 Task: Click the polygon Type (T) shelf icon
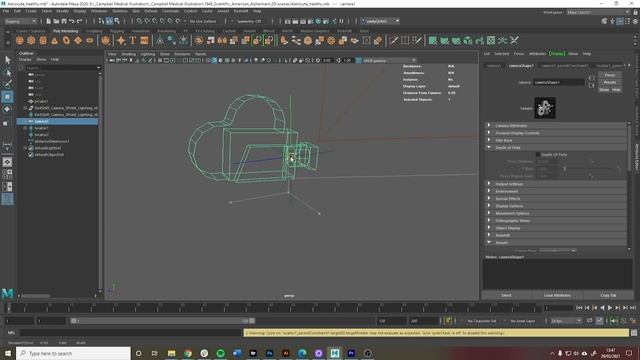click(x=133, y=40)
